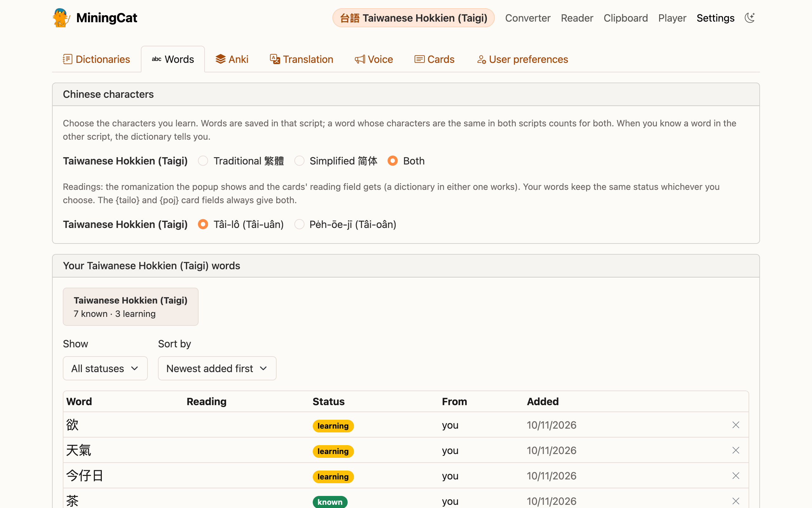This screenshot has height=508, width=812.
Task: Click the MiningCat cat logo icon
Action: click(x=62, y=18)
